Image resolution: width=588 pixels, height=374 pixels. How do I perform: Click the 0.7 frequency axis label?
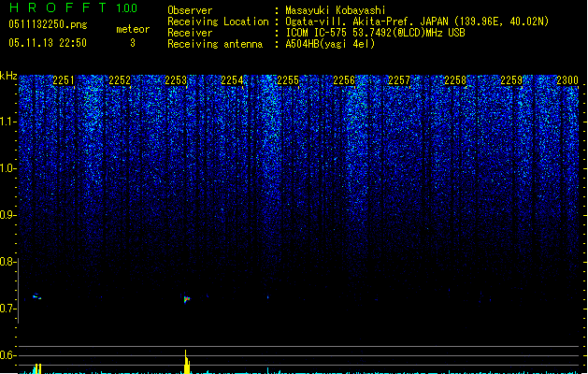tap(7, 309)
